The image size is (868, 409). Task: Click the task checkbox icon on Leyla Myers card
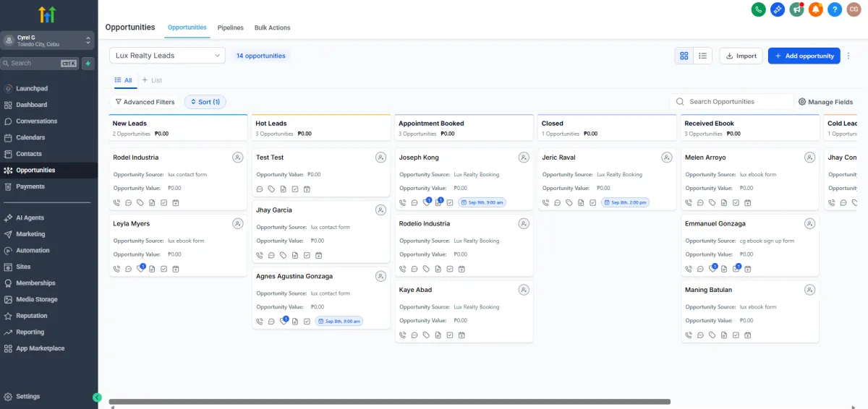click(164, 269)
